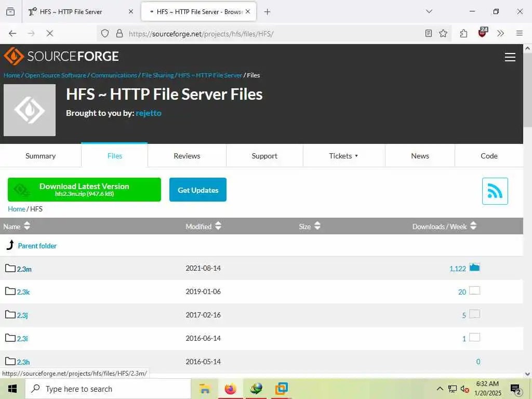Open a new tab with the plus button
532x399 pixels.
(268, 12)
